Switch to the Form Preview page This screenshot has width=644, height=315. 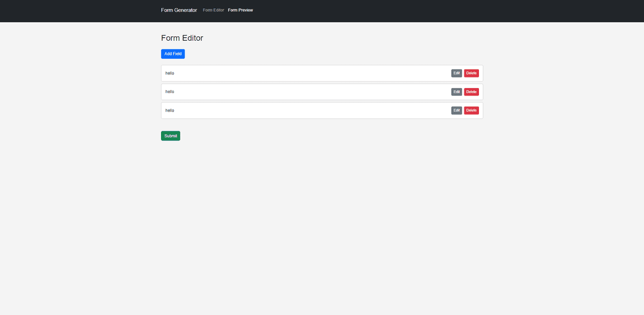(240, 10)
